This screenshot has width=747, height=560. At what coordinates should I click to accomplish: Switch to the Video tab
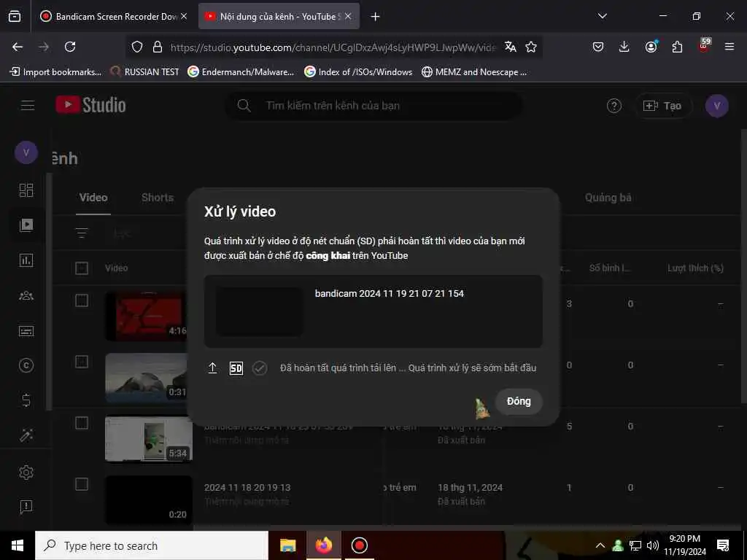point(93,198)
